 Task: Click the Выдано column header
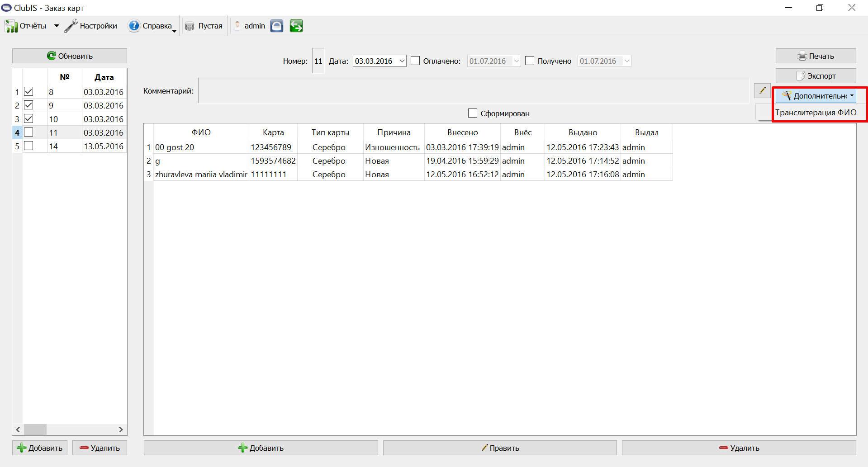583,132
